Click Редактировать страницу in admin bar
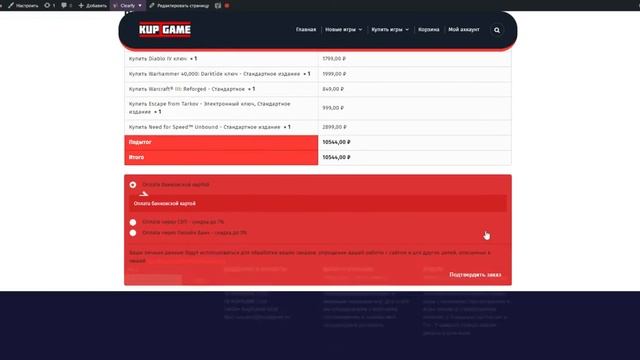The image size is (640, 360). click(x=179, y=5)
